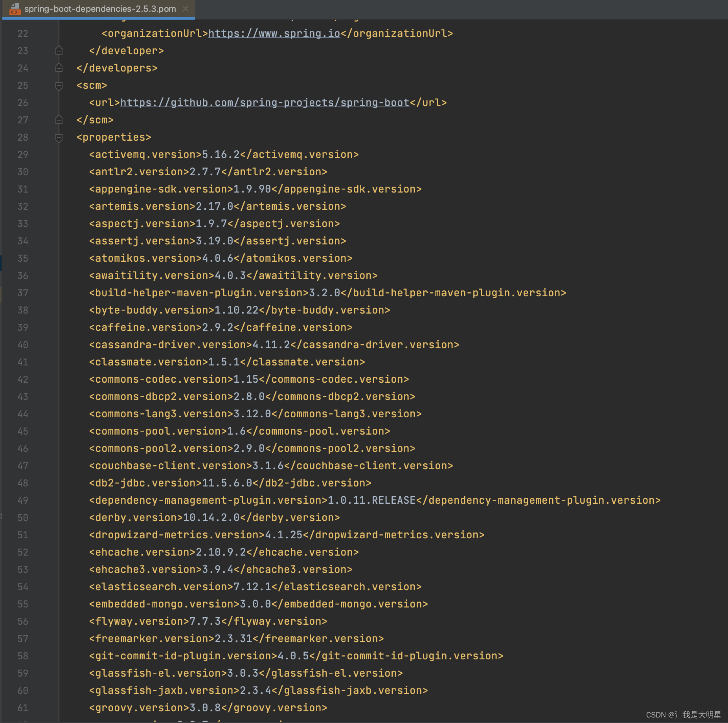Screen dimensions: 728x723
Task: Open the https://www.spring.io link
Action: tap(274, 33)
